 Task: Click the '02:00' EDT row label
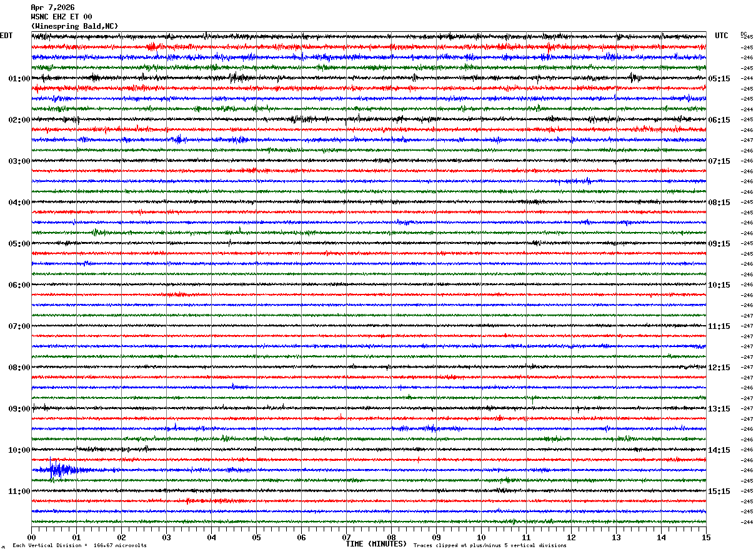(19, 120)
